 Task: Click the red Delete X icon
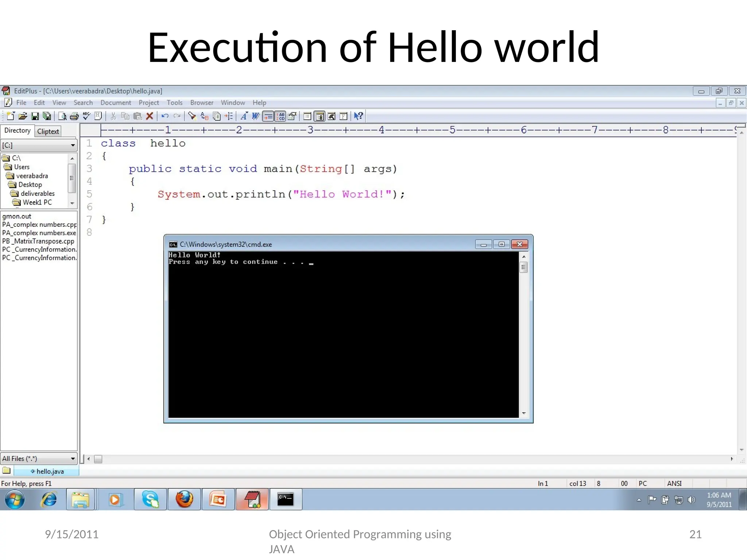pyautogui.click(x=150, y=116)
